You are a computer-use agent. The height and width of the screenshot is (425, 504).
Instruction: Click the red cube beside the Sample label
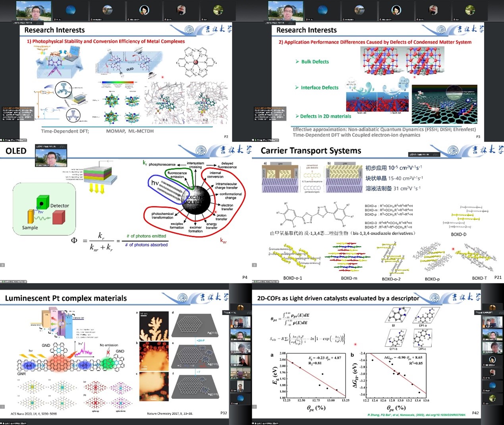tap(58, 217)
